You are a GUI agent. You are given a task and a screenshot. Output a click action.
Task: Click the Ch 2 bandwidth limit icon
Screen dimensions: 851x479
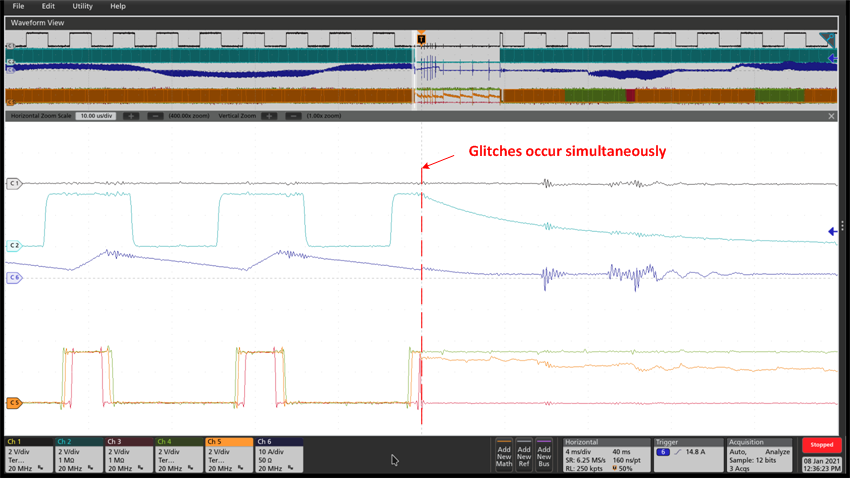(91, 468)
